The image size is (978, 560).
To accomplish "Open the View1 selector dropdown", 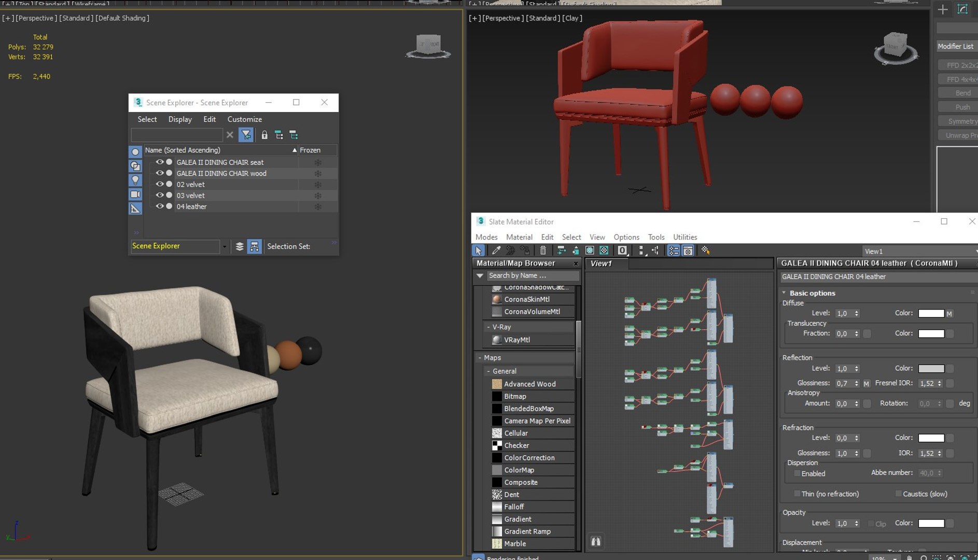I will (x=920, y=251).
